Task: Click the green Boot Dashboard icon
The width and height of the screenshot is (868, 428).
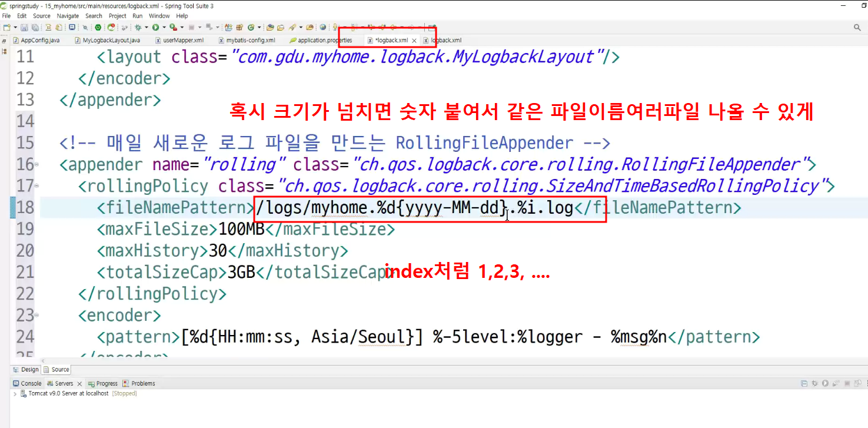Action: pos(98,27)
